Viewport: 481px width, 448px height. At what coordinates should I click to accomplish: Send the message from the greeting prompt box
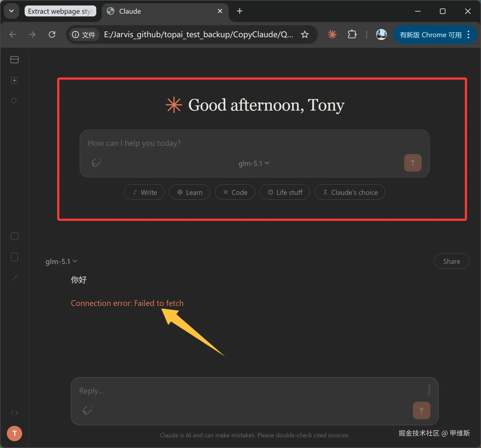pos(413,163)
